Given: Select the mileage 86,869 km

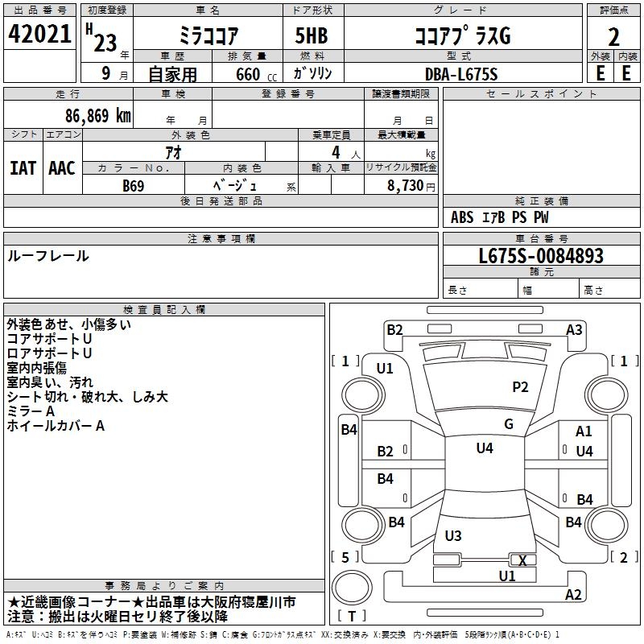Looking at the screenshot, I should click(x=98, y=116).
